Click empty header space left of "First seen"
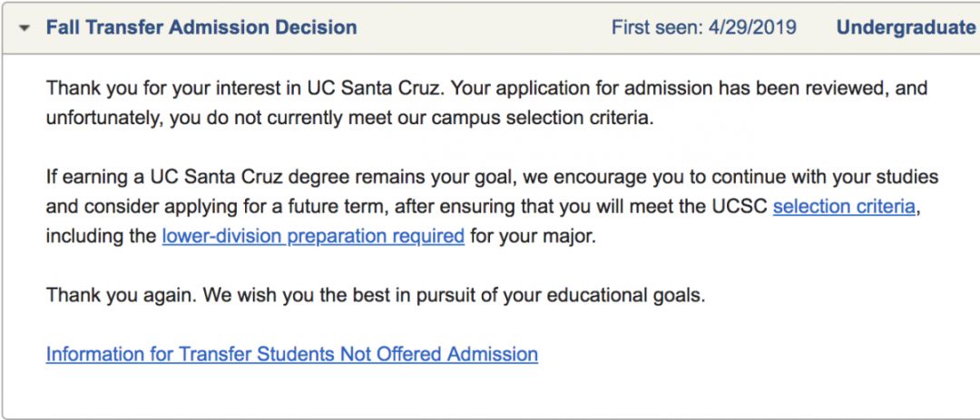The image size is (980, 420). pyautogui.click(x=481, y=27)
